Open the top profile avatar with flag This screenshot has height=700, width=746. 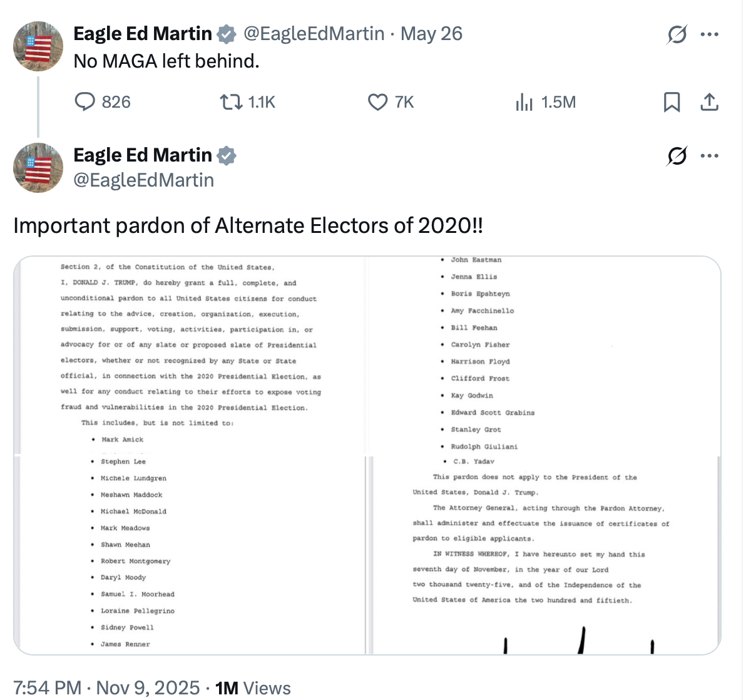(38, 46)
